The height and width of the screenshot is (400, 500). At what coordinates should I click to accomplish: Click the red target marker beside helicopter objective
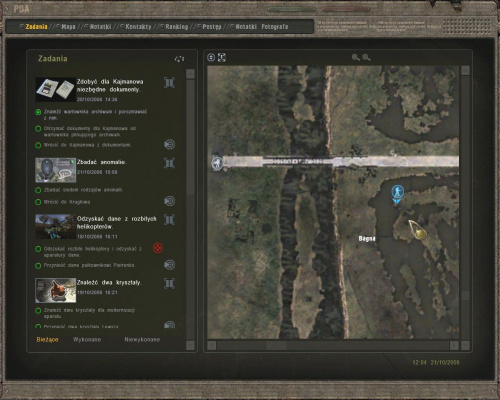[x=158, y=248]
